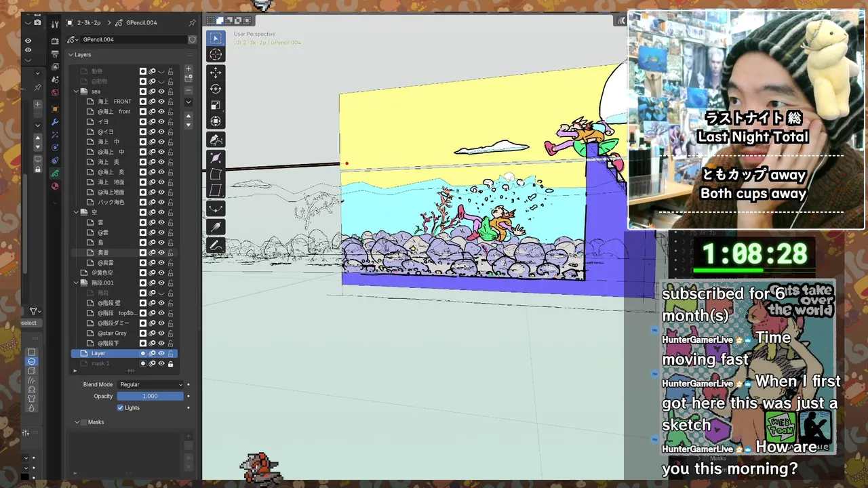Screen dimensions: 868x488
Task: Uncheck the Lights checkbox
Action: [120, 407]
